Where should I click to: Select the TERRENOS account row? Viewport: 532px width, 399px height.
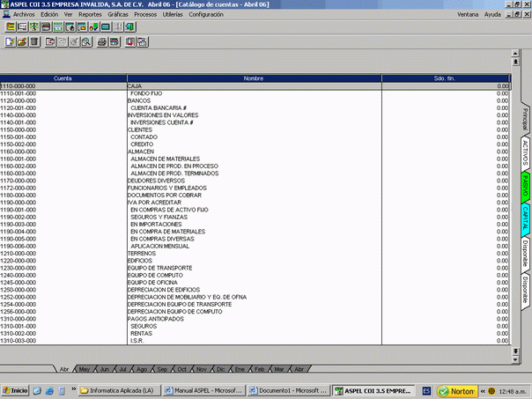coord(255,254)
